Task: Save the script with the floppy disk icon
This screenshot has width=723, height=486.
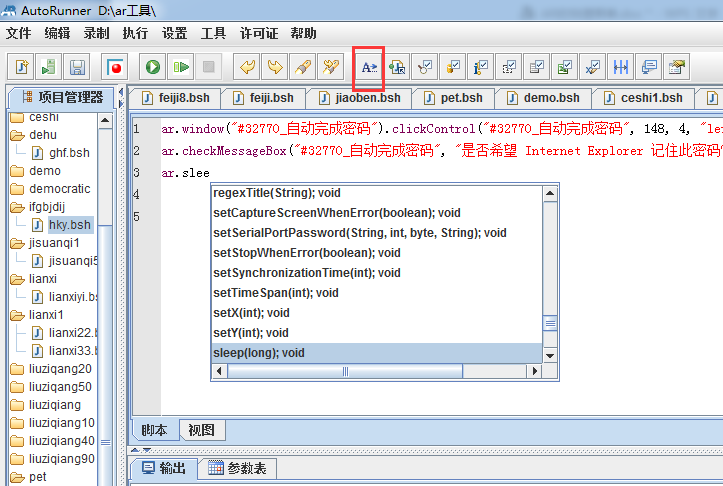Action: coord(77,67)
